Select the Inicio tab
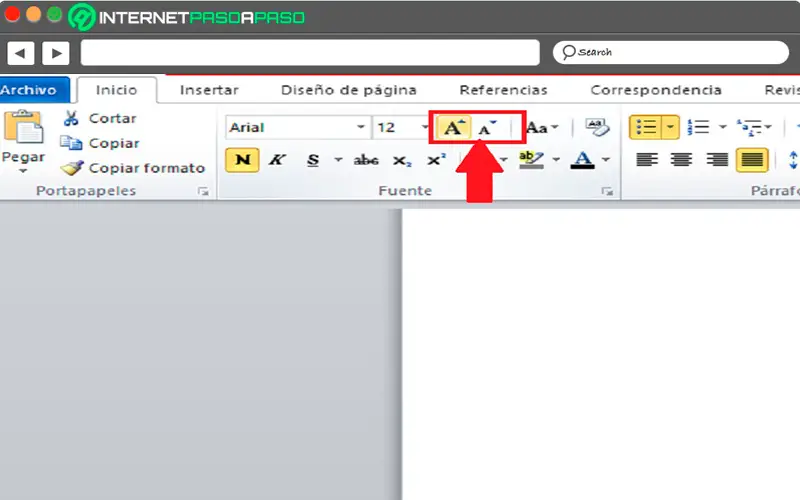This screenshot has width=800, height=500. point(117,90)
